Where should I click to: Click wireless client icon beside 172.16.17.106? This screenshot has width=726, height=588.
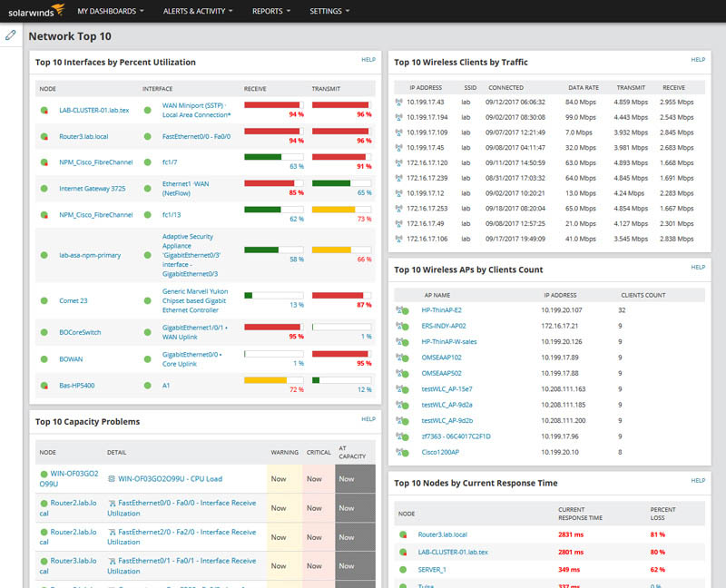(x=398, y=239)
